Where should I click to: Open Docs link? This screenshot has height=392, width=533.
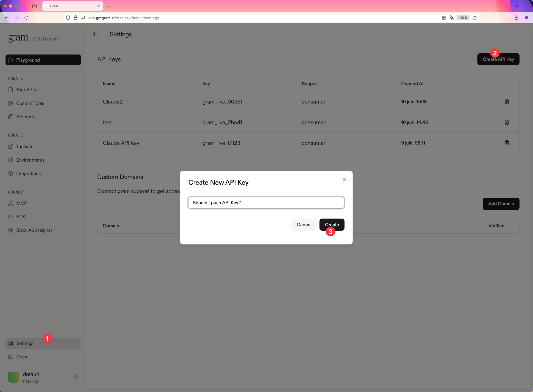[21, 357]
